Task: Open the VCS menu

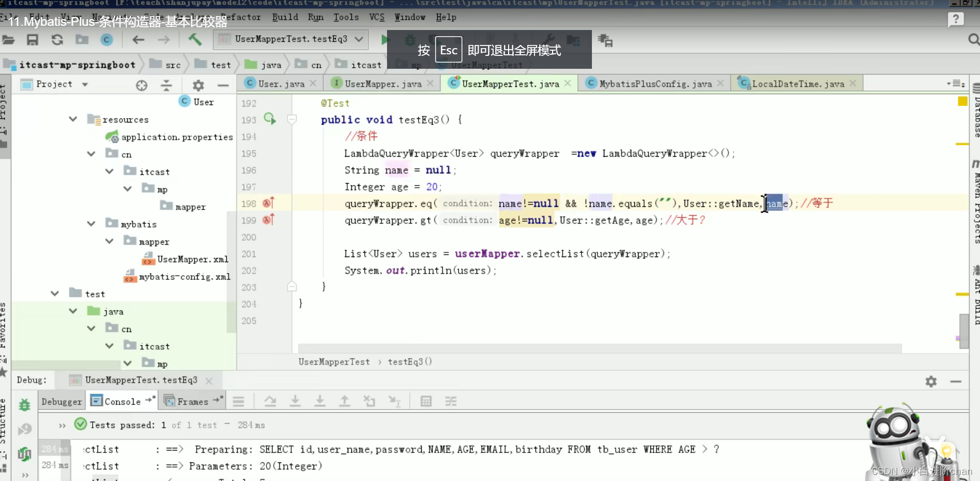Action: [x=377, y=17]
